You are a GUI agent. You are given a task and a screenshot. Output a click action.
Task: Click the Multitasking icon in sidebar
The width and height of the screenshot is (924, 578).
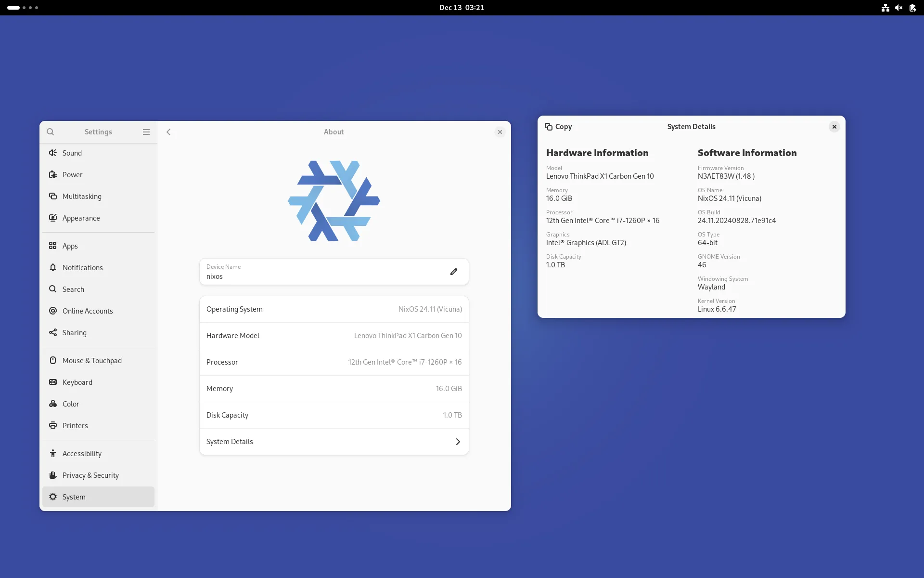53,196
